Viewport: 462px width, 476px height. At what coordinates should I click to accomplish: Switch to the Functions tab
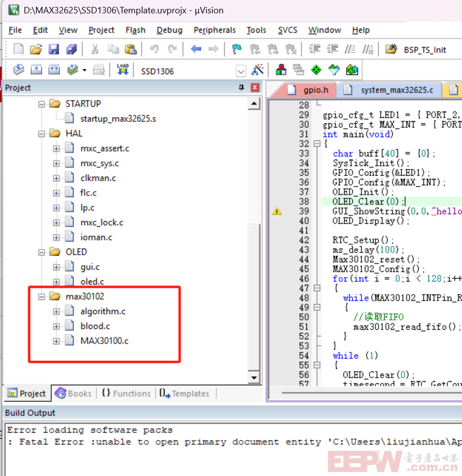coord(126,394)
